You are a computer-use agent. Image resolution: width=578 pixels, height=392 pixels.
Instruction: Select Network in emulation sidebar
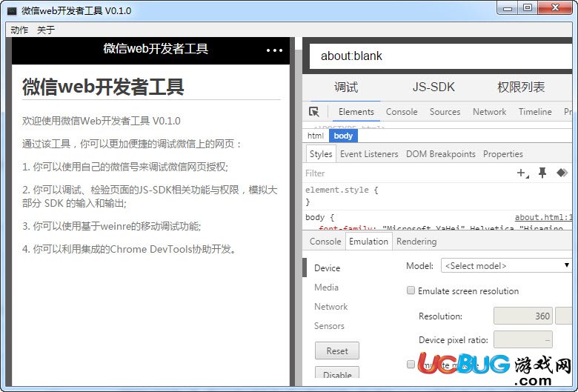pos(330,307)
